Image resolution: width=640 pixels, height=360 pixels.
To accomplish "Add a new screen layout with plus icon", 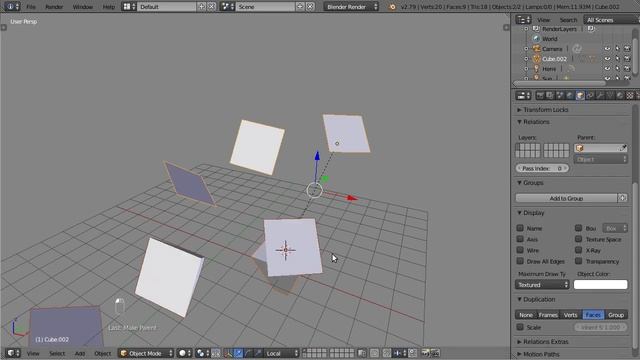I will tap(202, 7).
